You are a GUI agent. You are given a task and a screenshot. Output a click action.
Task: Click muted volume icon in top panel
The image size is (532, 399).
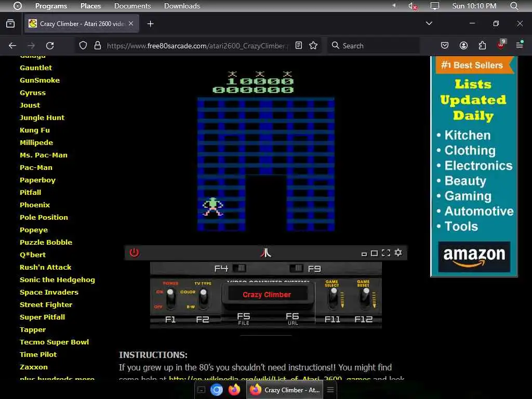tap(413, 6)
